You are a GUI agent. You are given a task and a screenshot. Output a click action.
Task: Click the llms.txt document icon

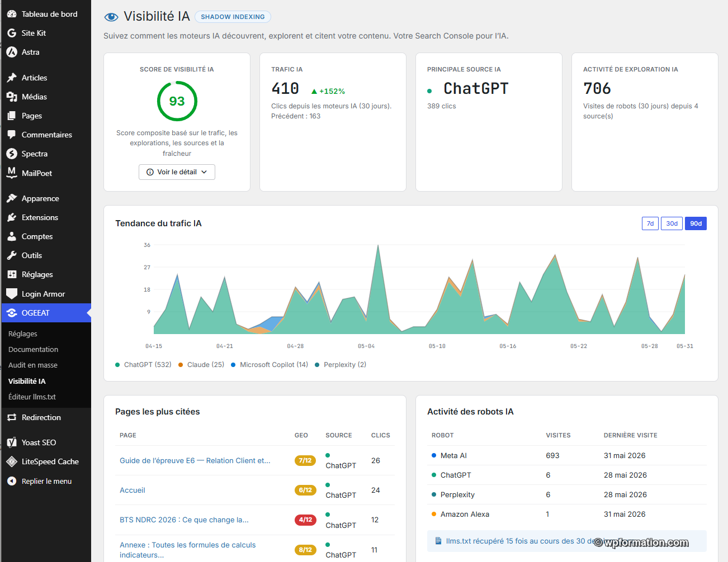tap(438, 541)
